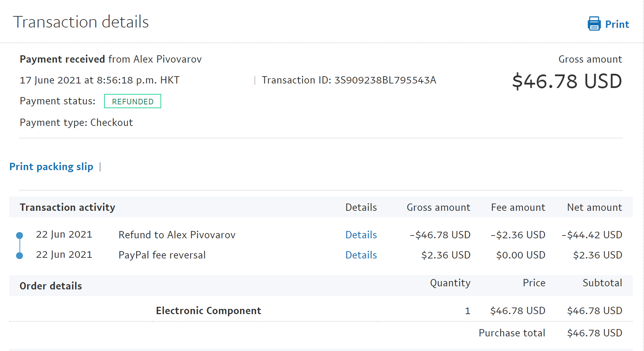Click the Net amount column header
644x351 pixels.
[x=594, y=207]
